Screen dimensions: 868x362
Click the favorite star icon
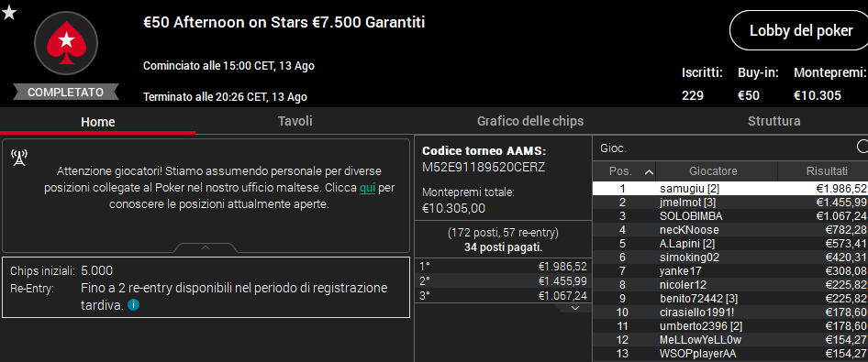tap(9, 12)
